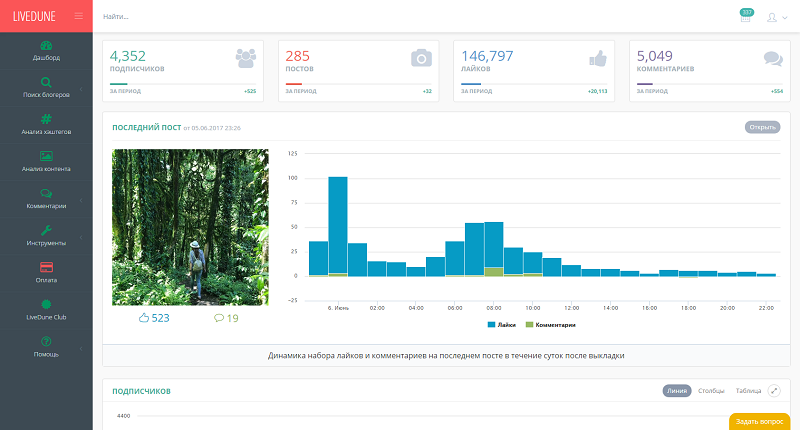The width and height of the screenshot is (800, 430).
Task: Switch chart view to Линия
Action: tap(677, 391)
